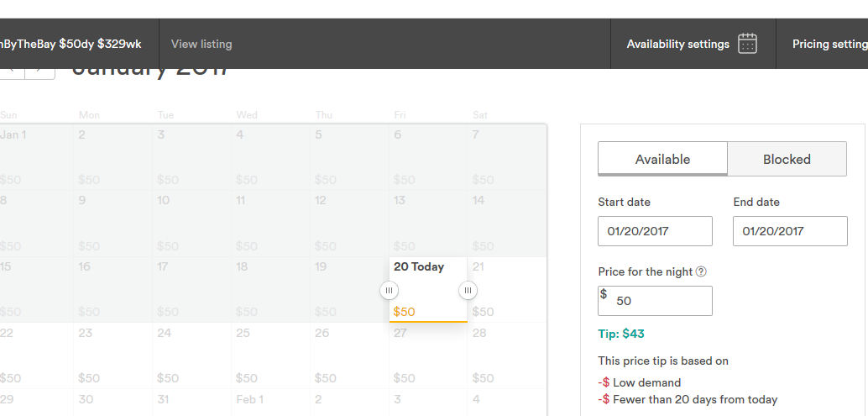Switch the selected date to Blocked
868x416 pixels.
[x=787, y=159]
